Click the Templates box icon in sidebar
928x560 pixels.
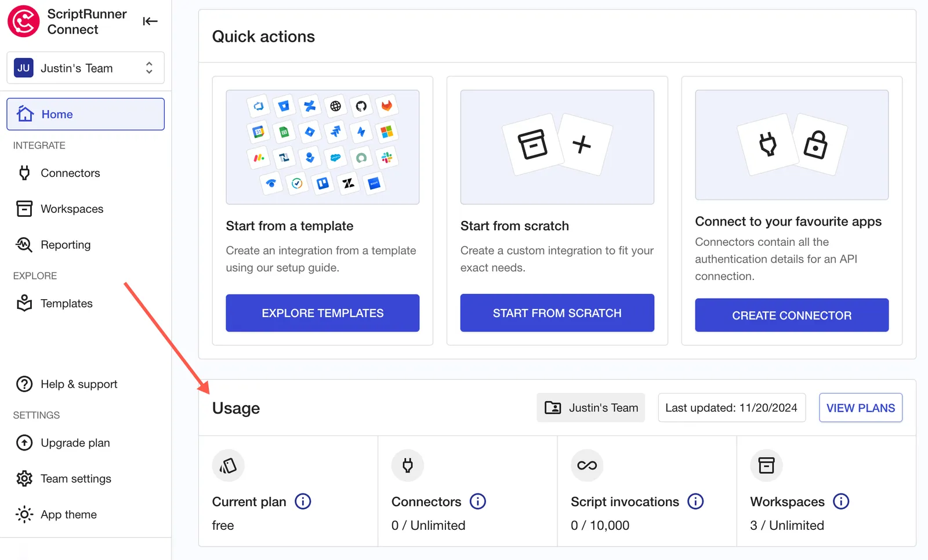click(24, 303)
